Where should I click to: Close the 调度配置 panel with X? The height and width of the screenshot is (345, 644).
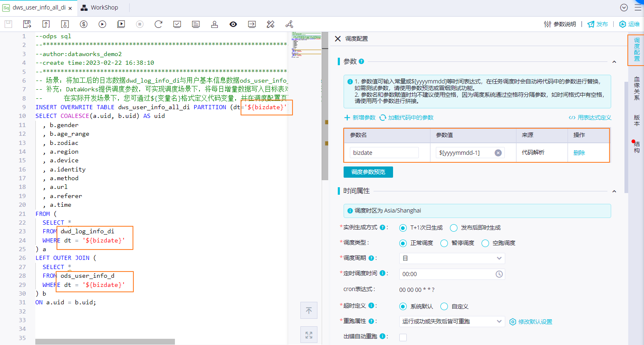point(338,39)
